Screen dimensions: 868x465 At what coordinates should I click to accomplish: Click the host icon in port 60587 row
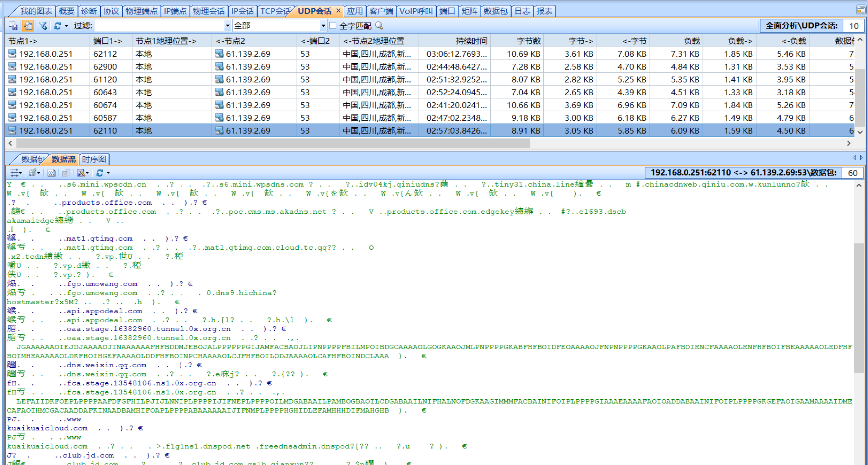tap(12, 118)
